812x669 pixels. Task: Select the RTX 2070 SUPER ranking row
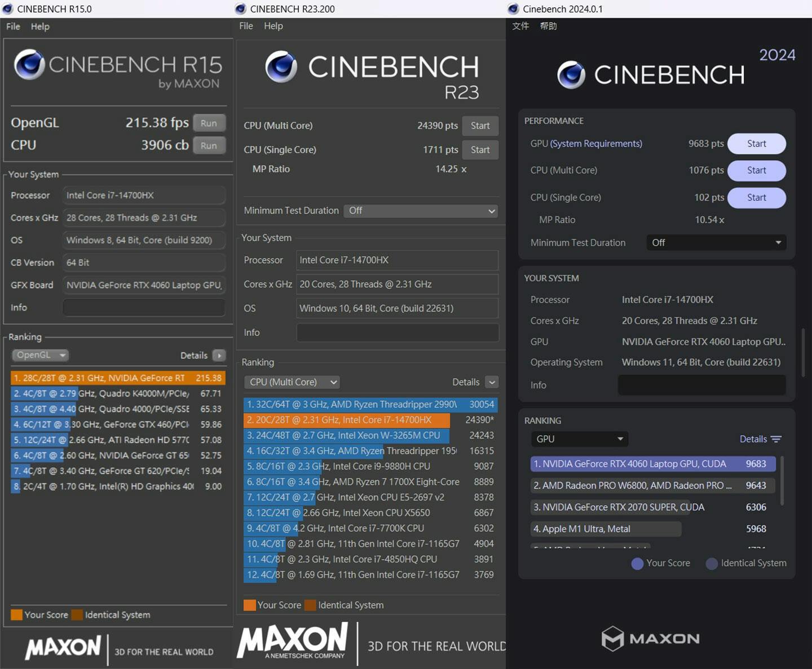pos(653,507)
